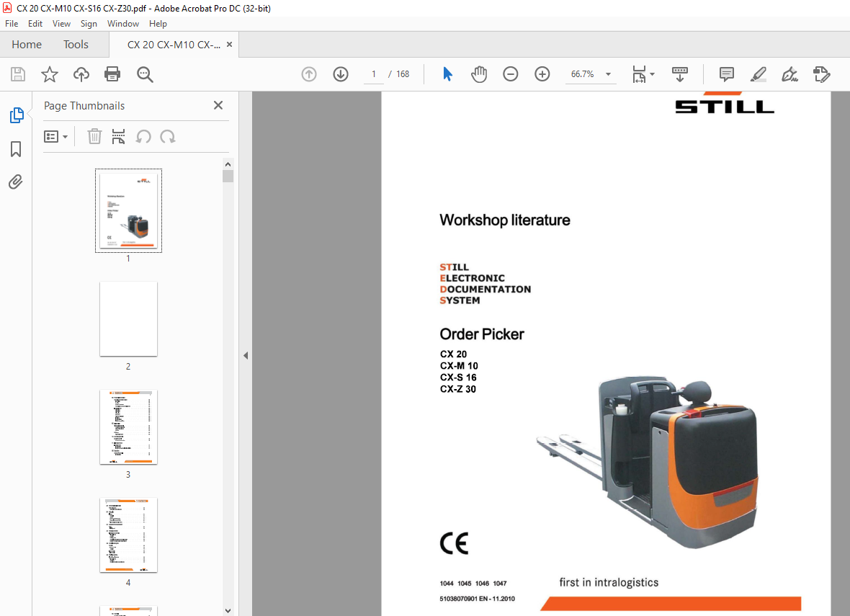Go to next page arrow
Screen dimensions: 850x616
coord(341,74)
